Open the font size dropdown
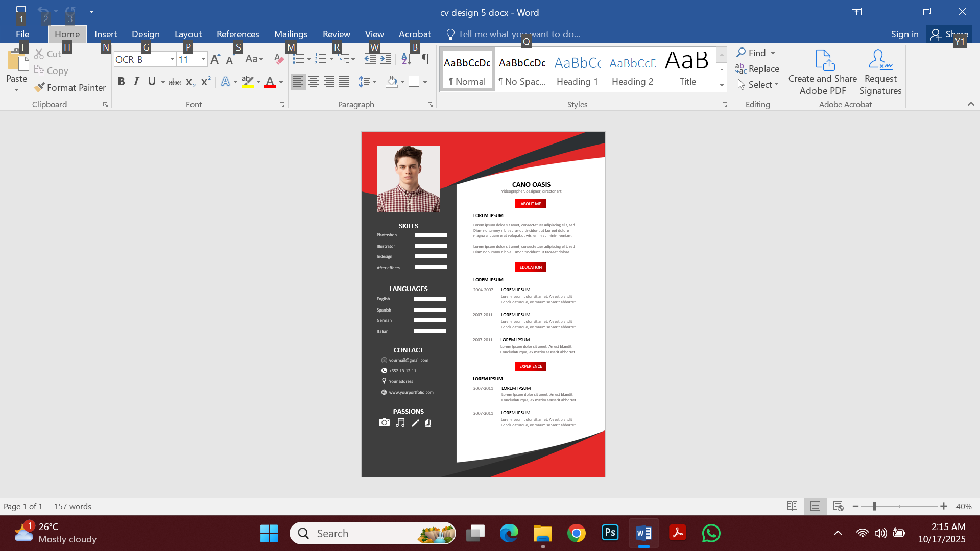This screenshot has width=980, height=551. (203, 59)
